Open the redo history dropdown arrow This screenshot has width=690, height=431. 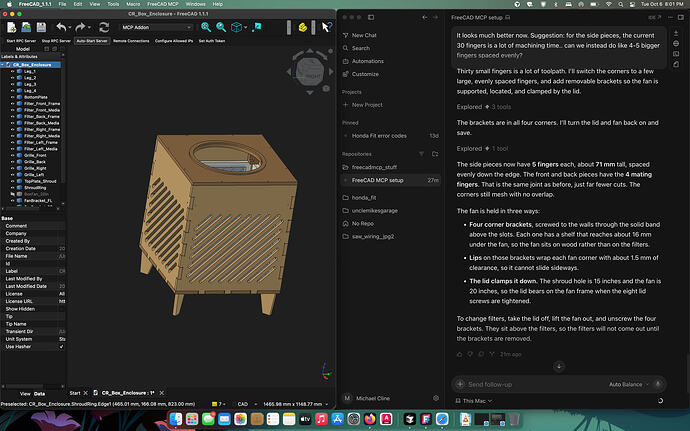point(89,27)
